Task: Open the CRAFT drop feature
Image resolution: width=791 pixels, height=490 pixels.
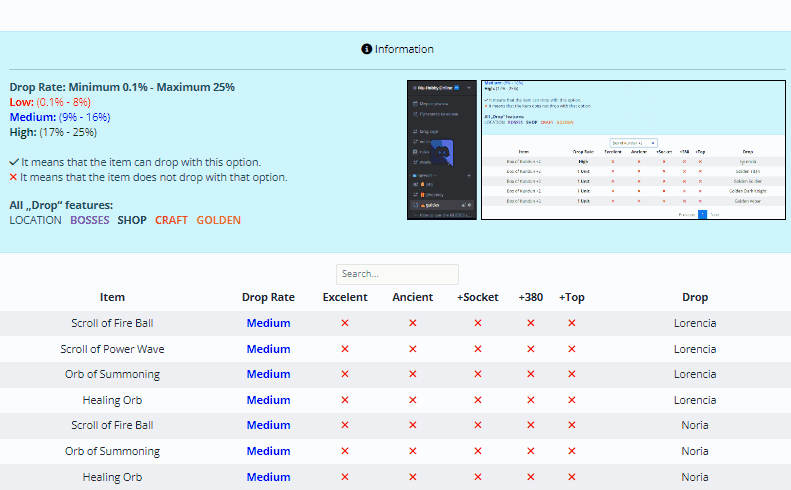Action: tap(171, 220)
